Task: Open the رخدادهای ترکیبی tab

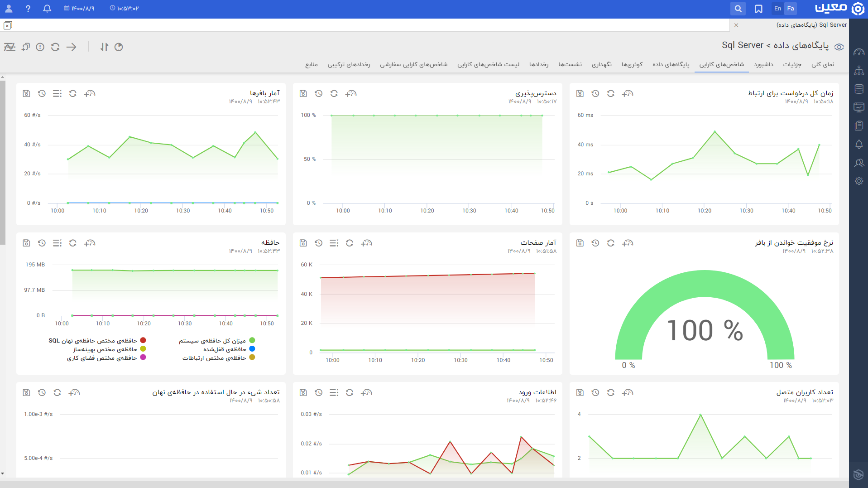Action: pyautogui.click(x=349, y=64)
